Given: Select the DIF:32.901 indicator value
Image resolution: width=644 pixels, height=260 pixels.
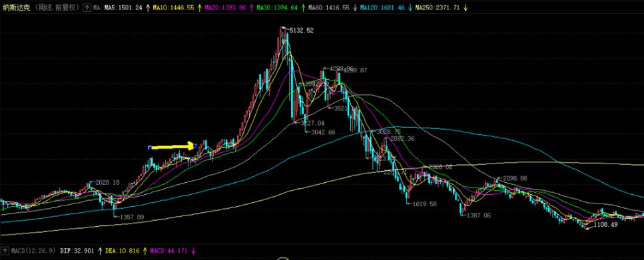Looking at the screenshot, I should point(77,250).
